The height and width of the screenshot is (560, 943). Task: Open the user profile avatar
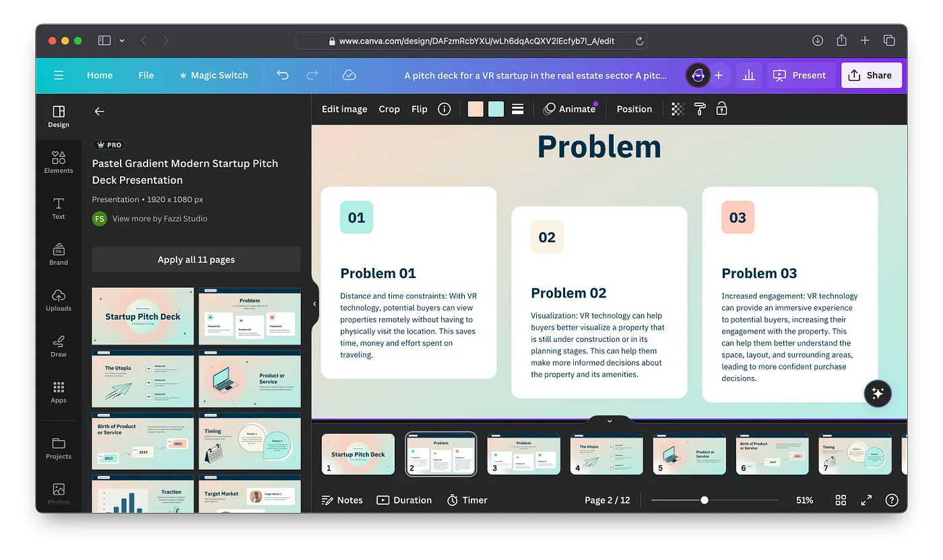tap(698, 75)
